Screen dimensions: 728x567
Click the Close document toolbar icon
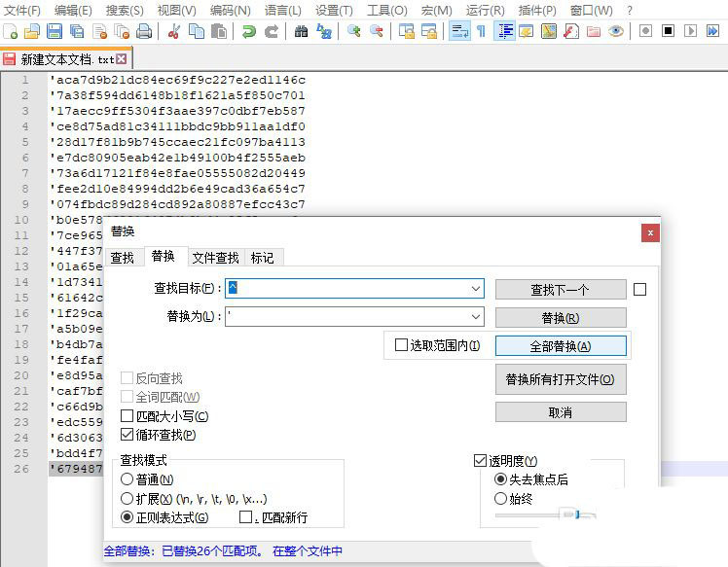click(x=99, y=31)
